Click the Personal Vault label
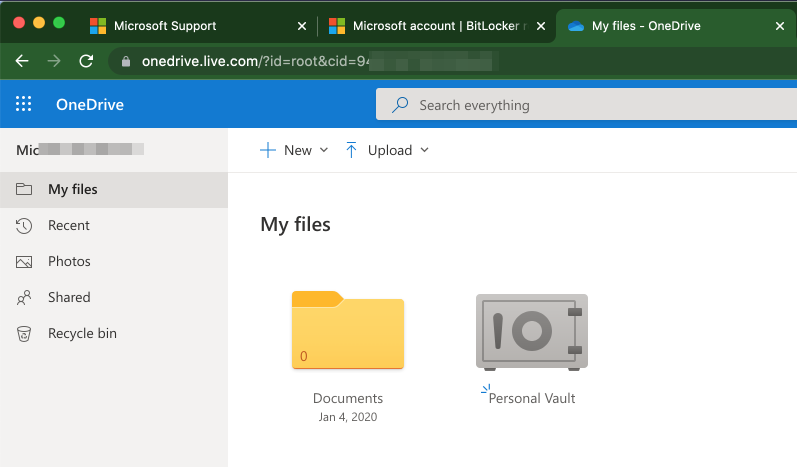This screenshot has height=467, width=797. pos(532,398)
